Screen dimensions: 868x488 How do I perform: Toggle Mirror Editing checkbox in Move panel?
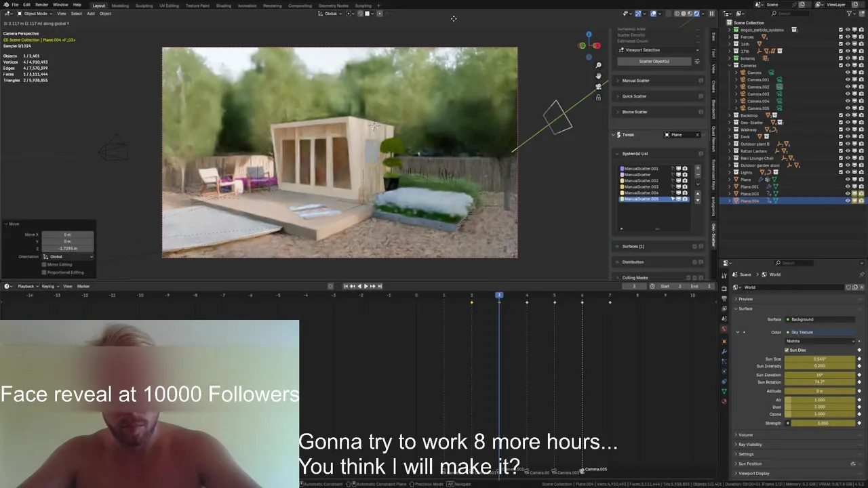point(44,264)
